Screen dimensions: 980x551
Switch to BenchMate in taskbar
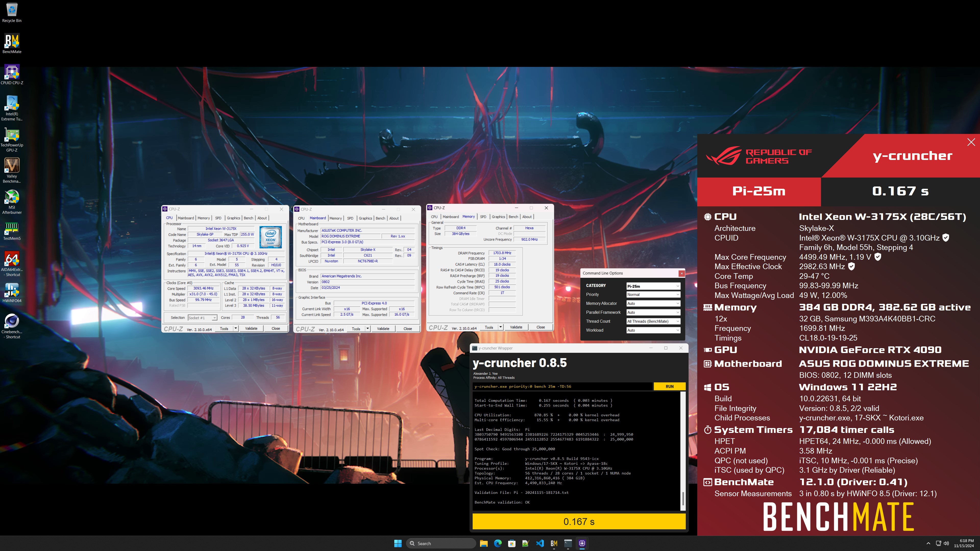point(554,543)
